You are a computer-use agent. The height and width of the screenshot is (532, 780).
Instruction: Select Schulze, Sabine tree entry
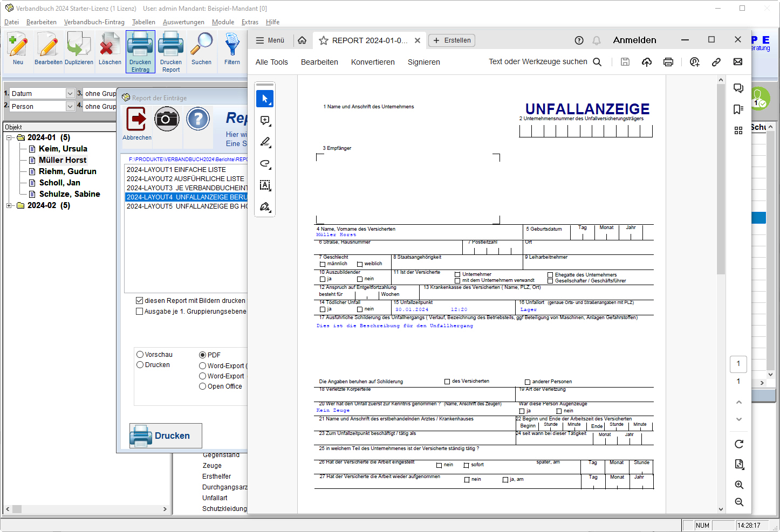coord(70,194)
